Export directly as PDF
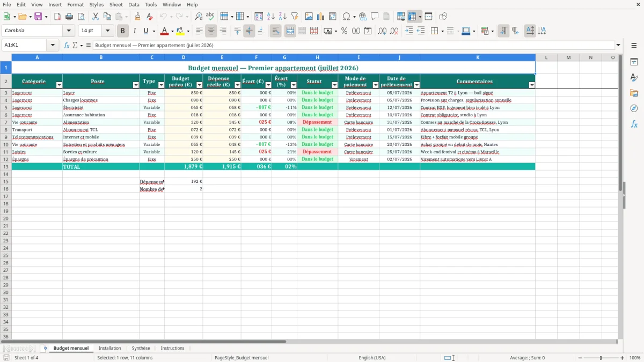This screenshot has width=644, height=362. click(x=57, y=17)
